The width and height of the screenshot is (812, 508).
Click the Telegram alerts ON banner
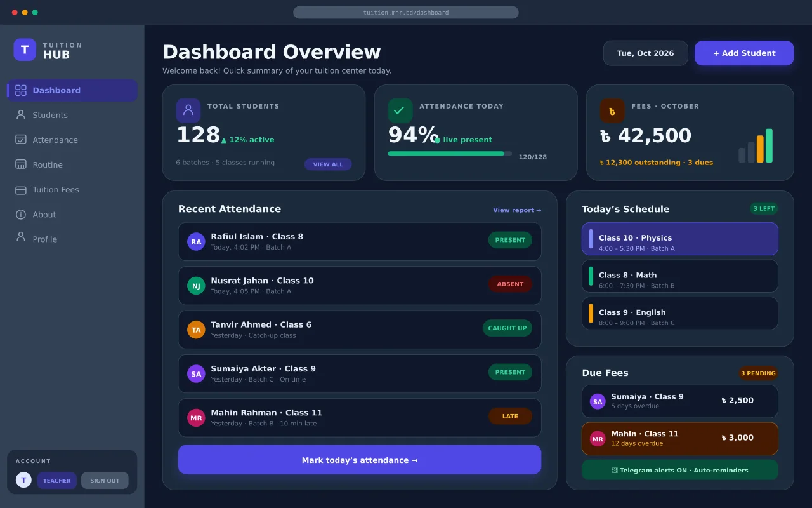(680, 470)
